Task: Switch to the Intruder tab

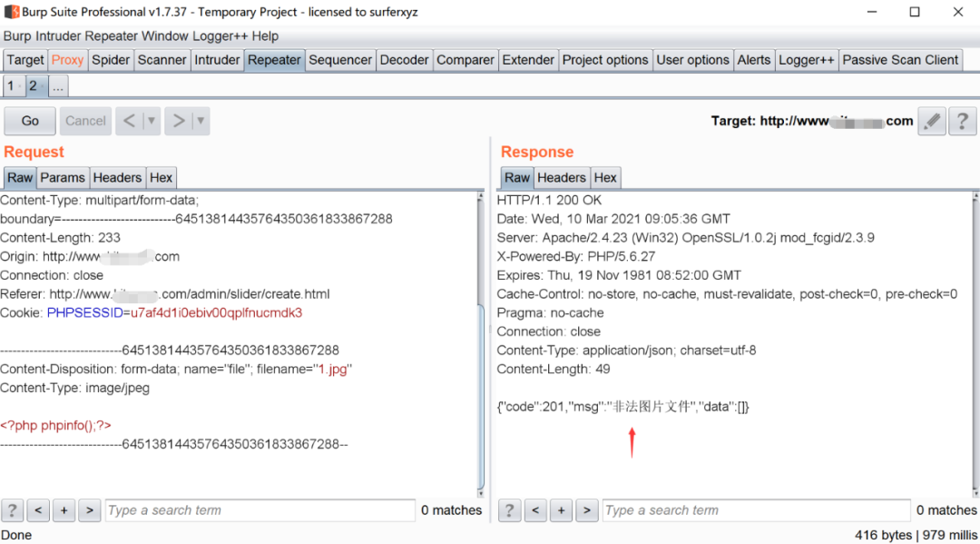Action: [217, 60]
